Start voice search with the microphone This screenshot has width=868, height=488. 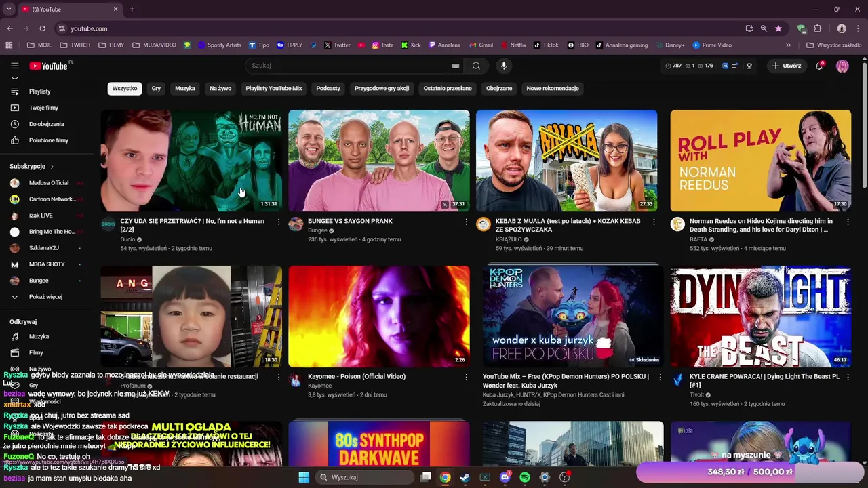[x=503, y=66]
